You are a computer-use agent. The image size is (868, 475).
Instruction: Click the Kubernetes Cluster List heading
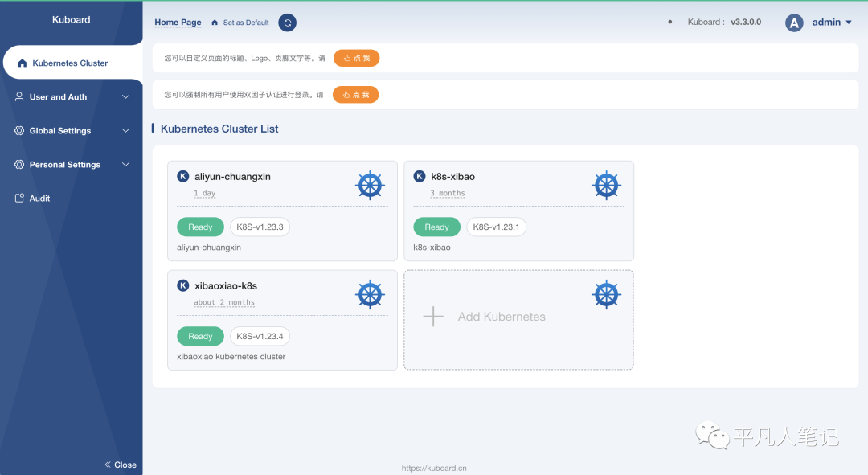[219, 129]
